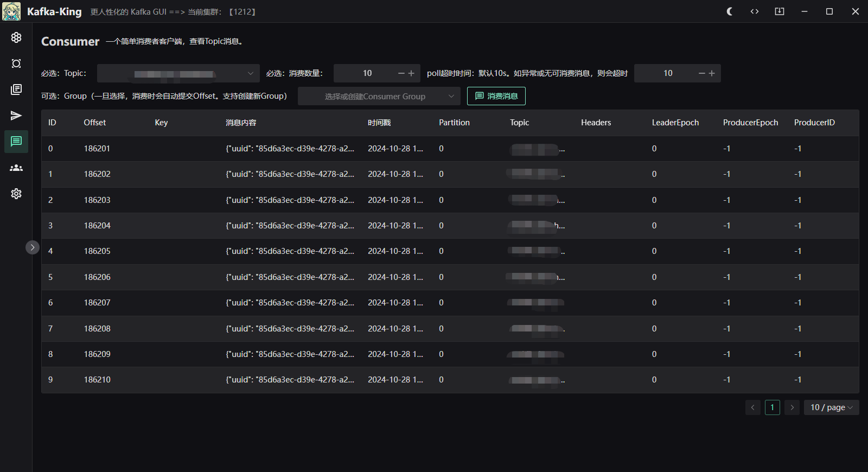This screenshot has height=472, width=868.
Task: Open the 10 / page size dropdown
Action: pyautogui.click(x=831, y=407)
